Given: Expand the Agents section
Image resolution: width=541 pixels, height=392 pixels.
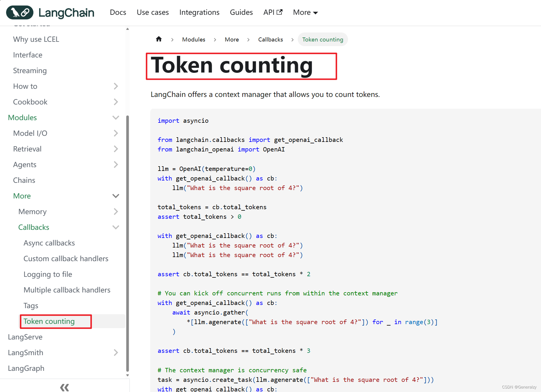Looking at the screenshot, I should [x=116, y=164].
